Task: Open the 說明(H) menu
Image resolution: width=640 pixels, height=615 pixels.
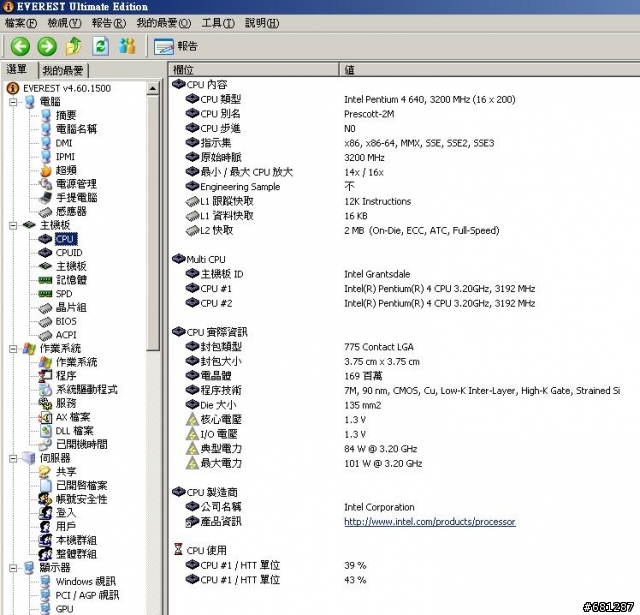Action: pyautogui.click(x=262, y=23)
